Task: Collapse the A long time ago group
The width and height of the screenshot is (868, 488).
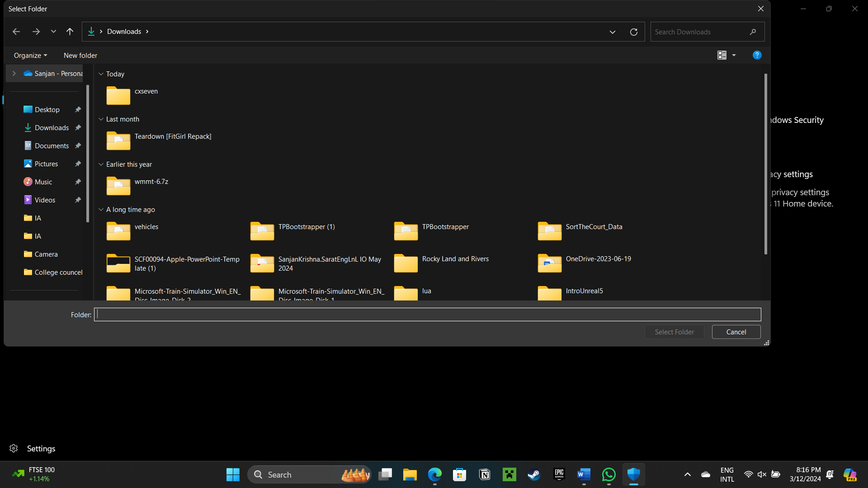Action: coord(101,210)
